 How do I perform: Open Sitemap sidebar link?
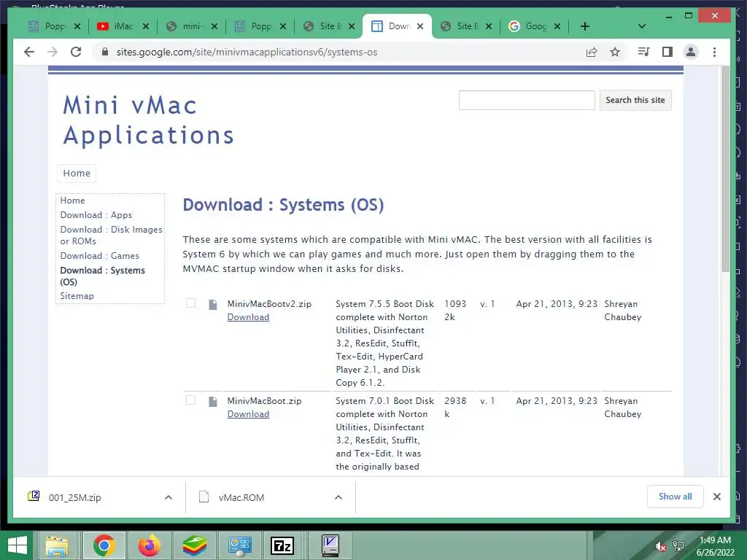pyautogui.click(x=77, y=296)
